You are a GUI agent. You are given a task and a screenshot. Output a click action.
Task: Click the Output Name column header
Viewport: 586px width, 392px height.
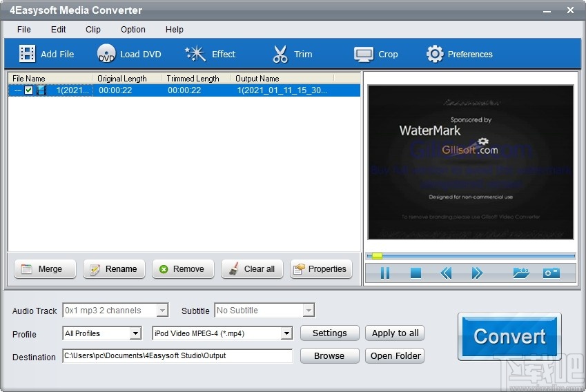[282, 79]
